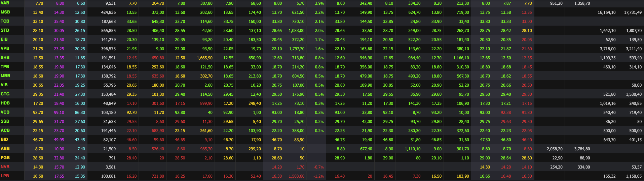This screenshot has height=181, width=644.
Task: Select EIB volume cell 141,279
Action: pyautogui.click(x=108, y=40)
